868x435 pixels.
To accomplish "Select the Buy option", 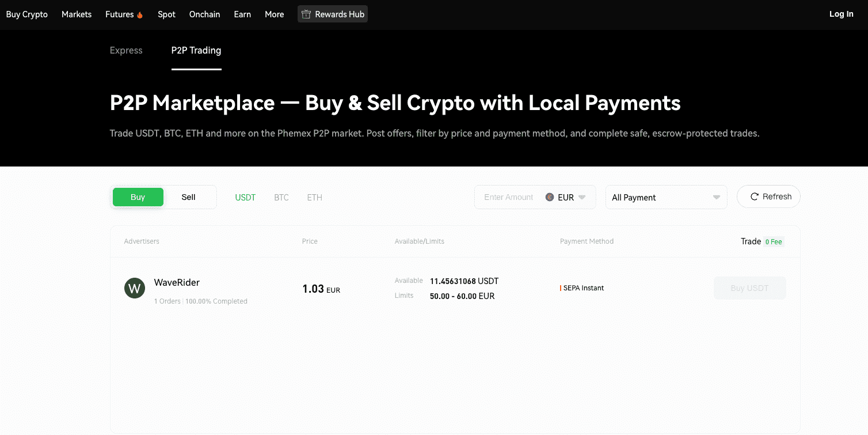I will point(138,197).
